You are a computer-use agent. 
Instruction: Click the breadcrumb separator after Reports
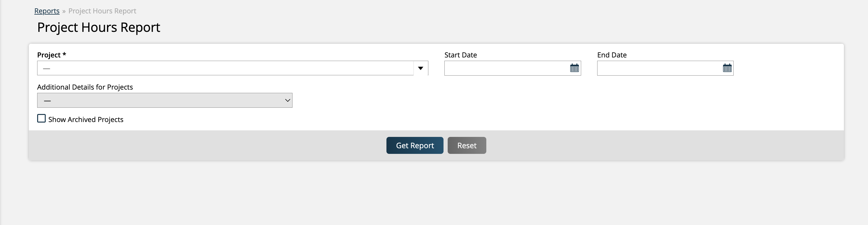coord(64,12)
